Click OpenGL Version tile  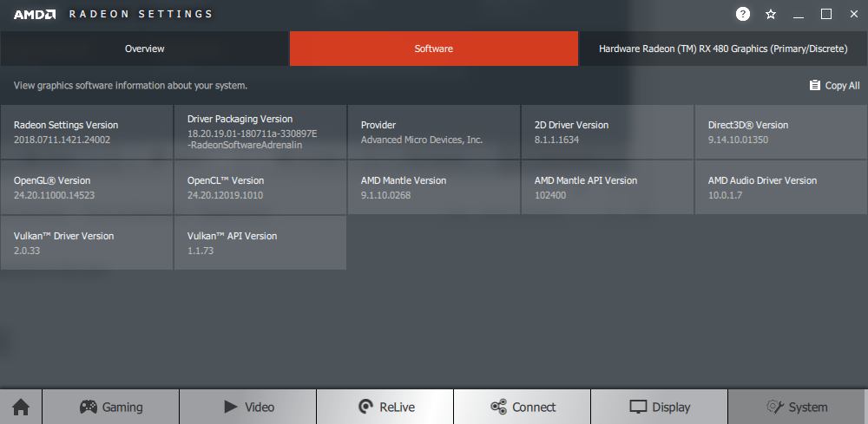86,187
